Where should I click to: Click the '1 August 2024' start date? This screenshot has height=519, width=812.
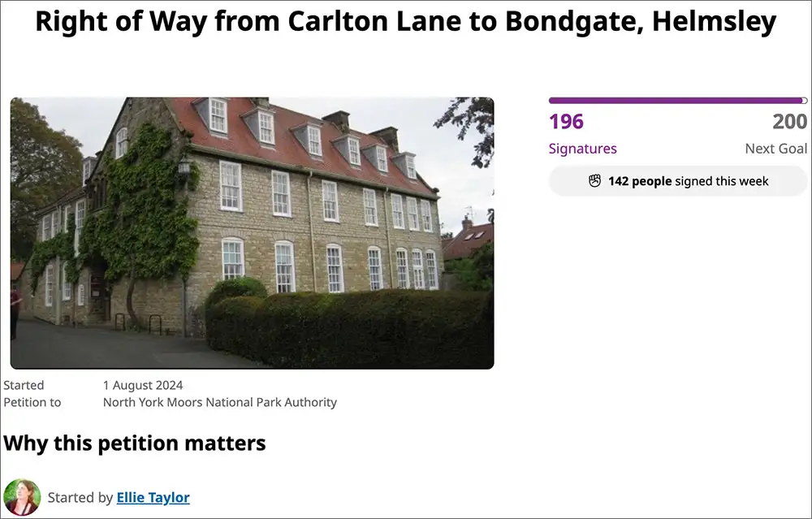click(x=143, y=385)
